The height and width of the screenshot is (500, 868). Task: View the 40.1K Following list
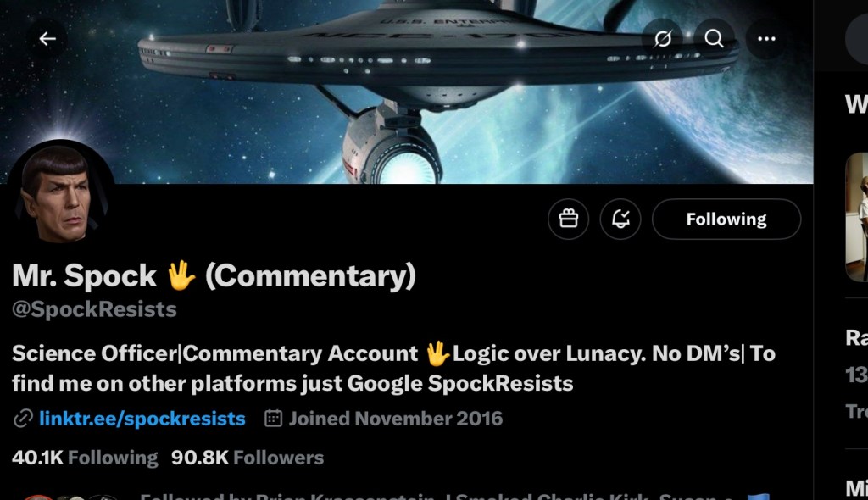85,458
